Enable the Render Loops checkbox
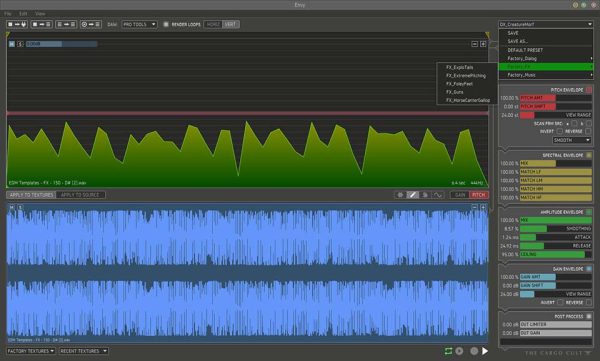This screenshot has width=600, height=361. [166, 24]
